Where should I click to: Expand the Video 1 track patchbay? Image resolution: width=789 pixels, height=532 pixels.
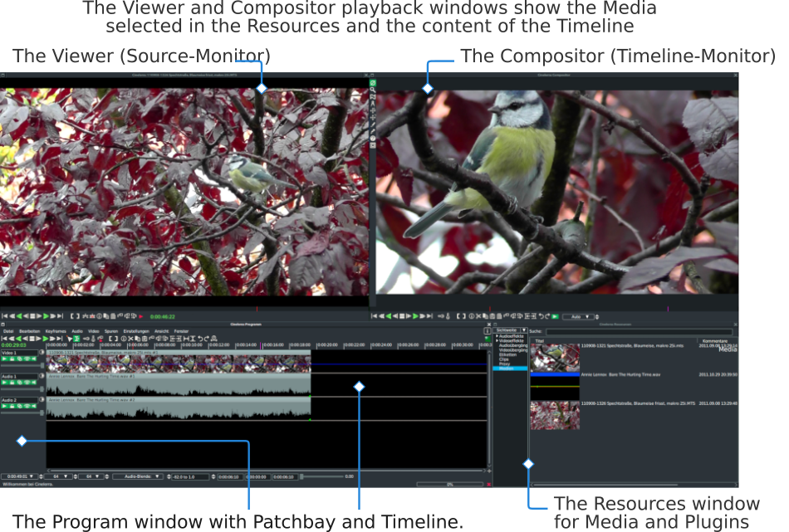point(42,352)
